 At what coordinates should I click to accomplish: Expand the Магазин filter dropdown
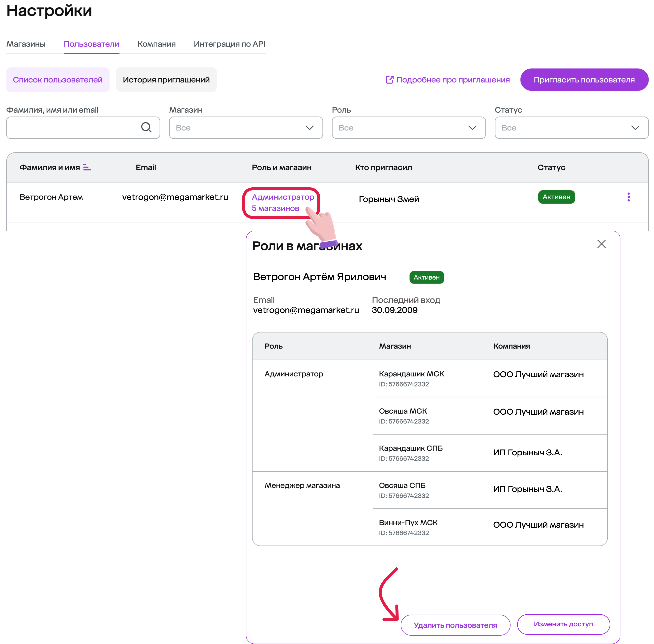pos(246,127)
